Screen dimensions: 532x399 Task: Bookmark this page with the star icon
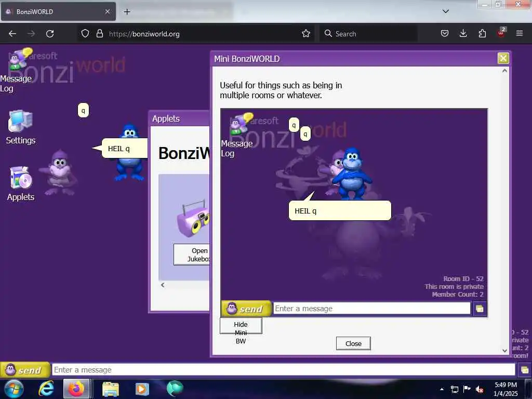306,34
